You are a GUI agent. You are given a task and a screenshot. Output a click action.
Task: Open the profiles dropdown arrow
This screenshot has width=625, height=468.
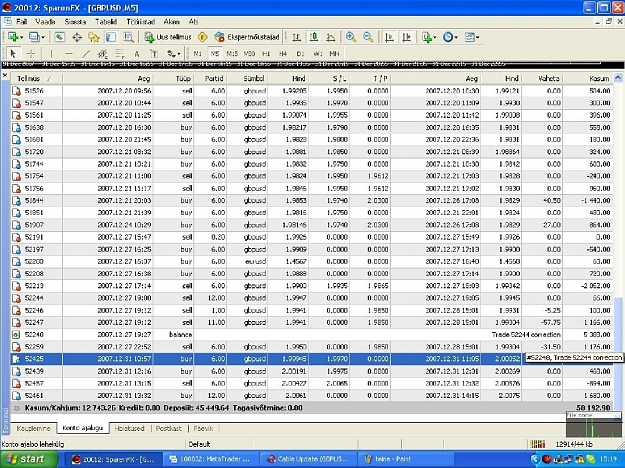43,37
